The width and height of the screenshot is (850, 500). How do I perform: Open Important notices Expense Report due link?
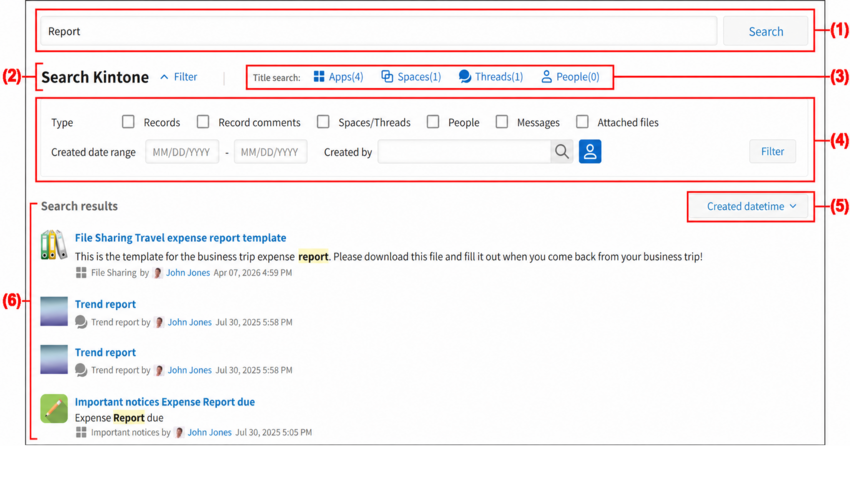pyautogui.click(x=165, y=402)
